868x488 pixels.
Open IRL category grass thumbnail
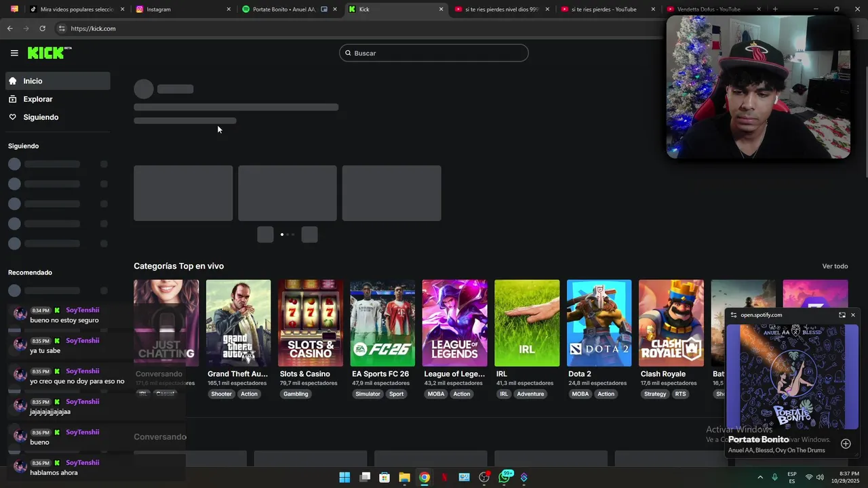coord(527,323)
